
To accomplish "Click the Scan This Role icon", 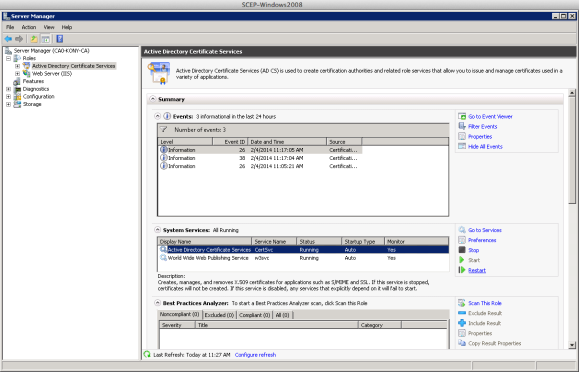I will pos(462,303).
